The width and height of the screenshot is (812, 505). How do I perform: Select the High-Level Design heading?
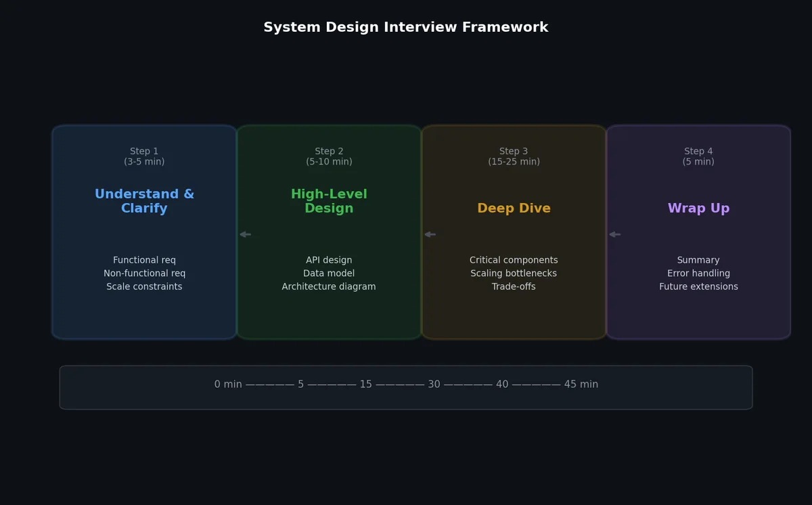(x=329, y=202)
